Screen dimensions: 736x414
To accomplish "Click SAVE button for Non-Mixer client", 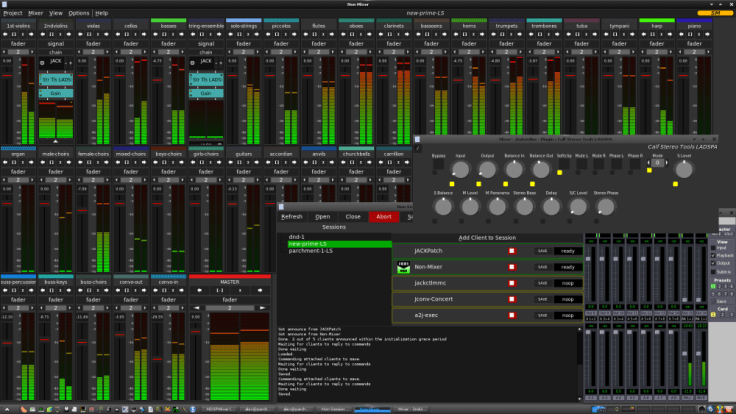I will coord(542,267).
